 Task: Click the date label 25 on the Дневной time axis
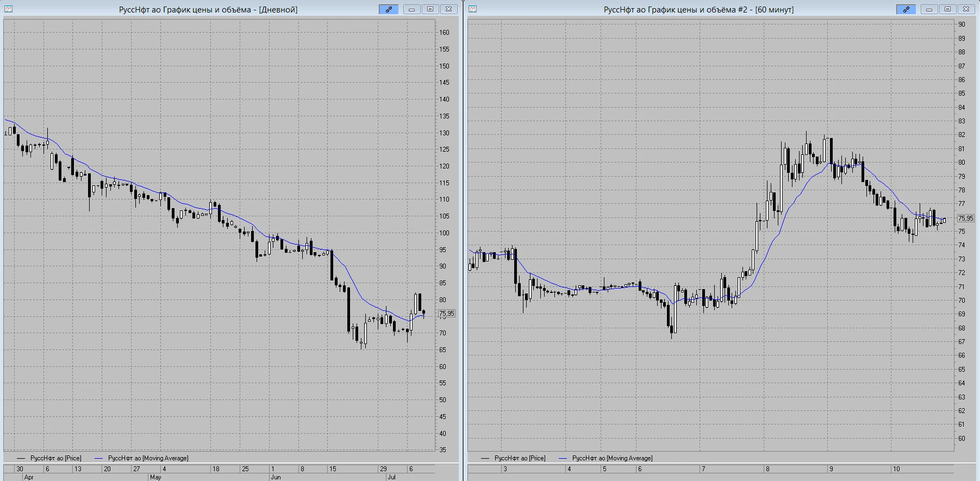click(245, 469)
